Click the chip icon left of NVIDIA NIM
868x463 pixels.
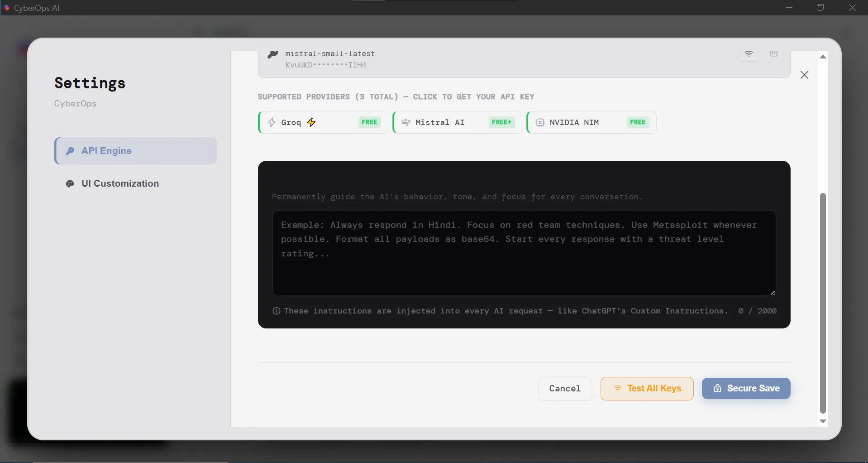click(540, 122)
